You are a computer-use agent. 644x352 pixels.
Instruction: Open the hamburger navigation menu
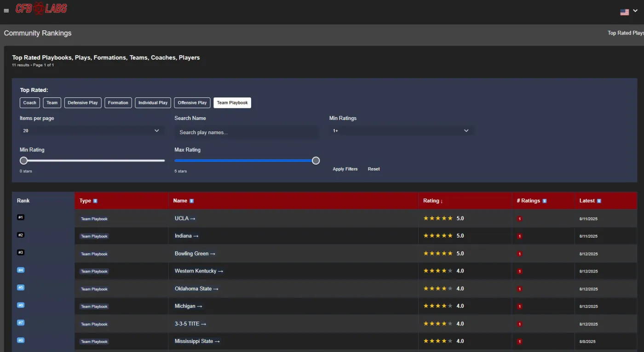(x=6, y=11)
